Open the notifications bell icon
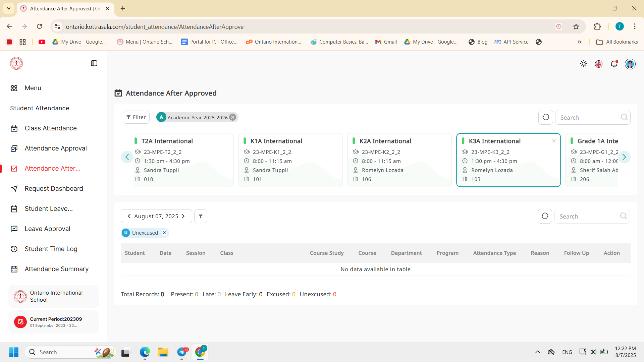This screenshot has height=362, width=644. coord(614,64)
